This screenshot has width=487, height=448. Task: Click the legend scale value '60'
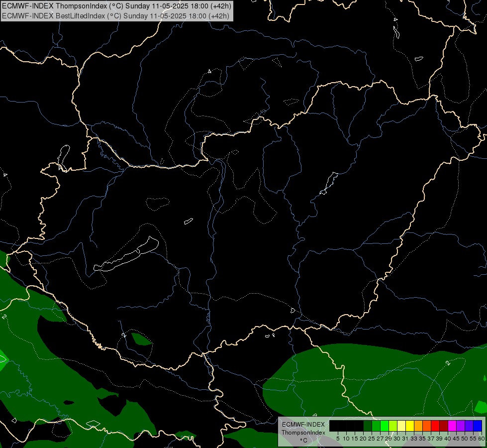tap(482, 439)
